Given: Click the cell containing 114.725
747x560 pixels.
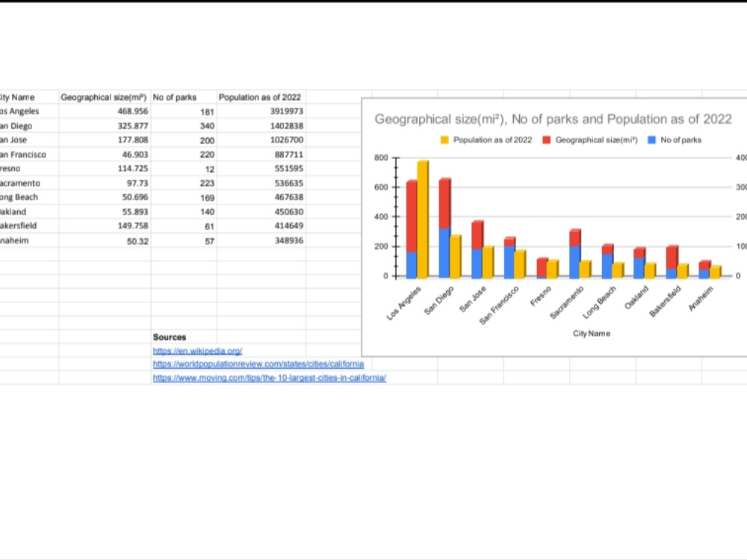Looking at the screenshot, I should 105,169.
